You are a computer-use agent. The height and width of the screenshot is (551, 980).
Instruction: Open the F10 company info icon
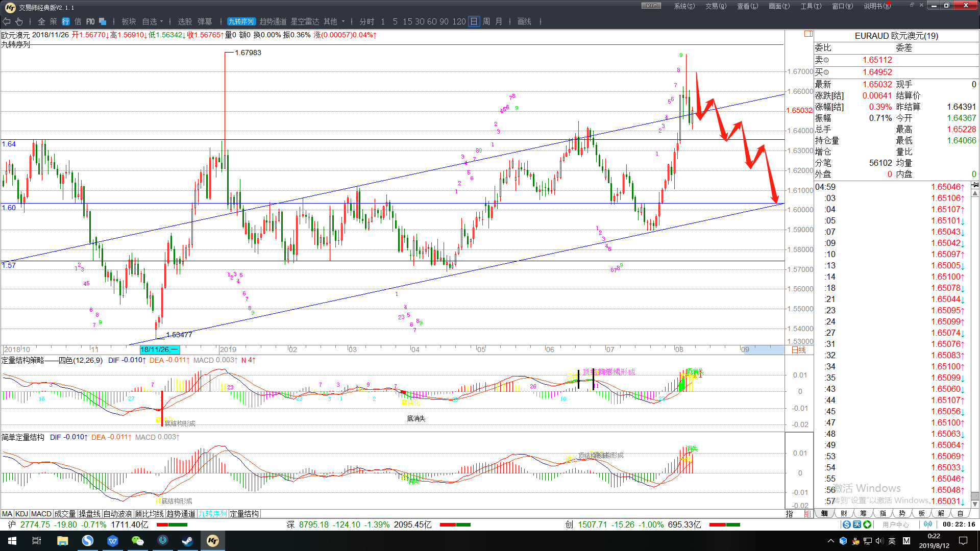coord(90,21)
